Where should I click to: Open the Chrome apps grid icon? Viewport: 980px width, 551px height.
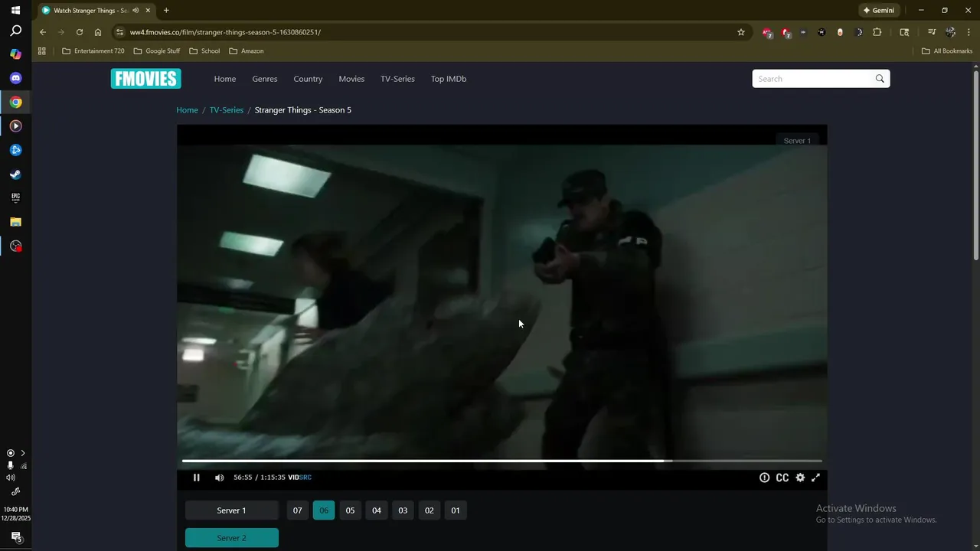tap(42, 51)
